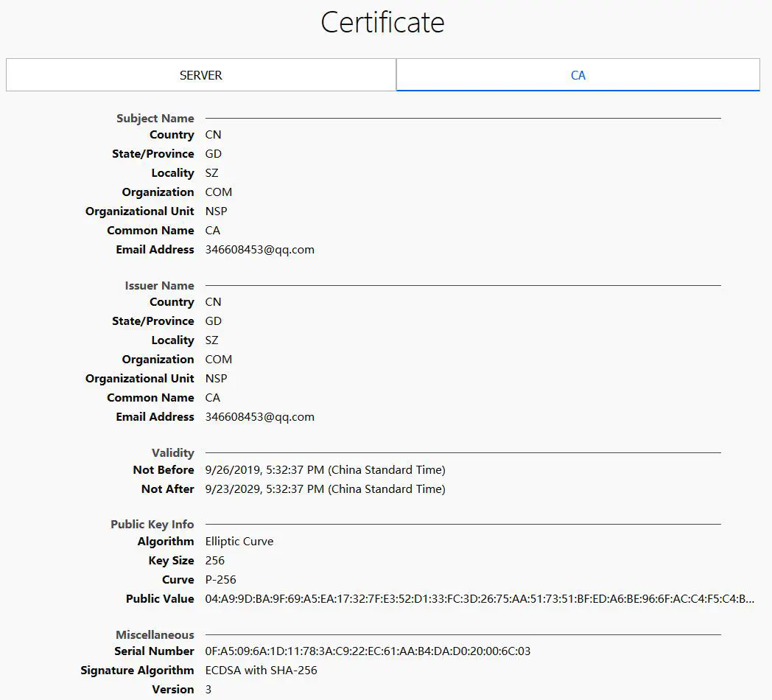Select the Issuer Locality value SZ
Screen dimensions: 772x700
tap(211, 340)
